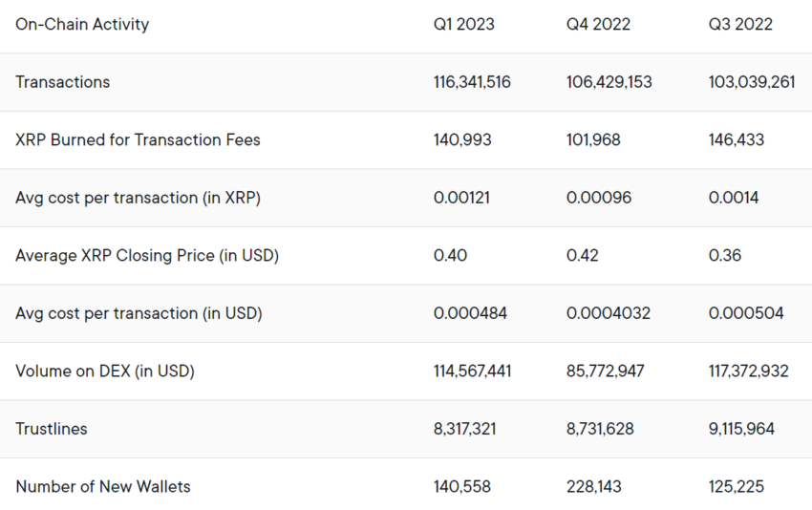Select the Number of New Wallets label
The width and height of the screenshot is (812, 510).
click(x=102, y=486)
